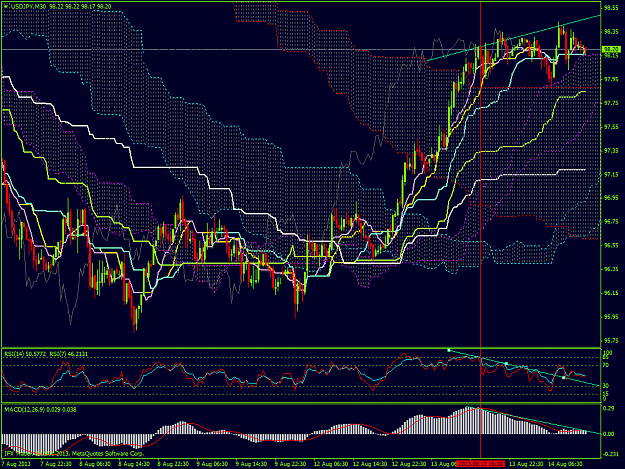This screenshot has width=625, height=469.
Task: Select the RSI(14) 50.5772 indicator label
Action: (25, 353)
